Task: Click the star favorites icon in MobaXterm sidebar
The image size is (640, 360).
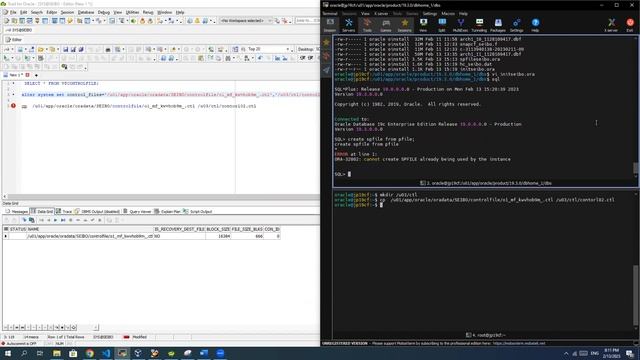Action: click(x=326, y=42)
